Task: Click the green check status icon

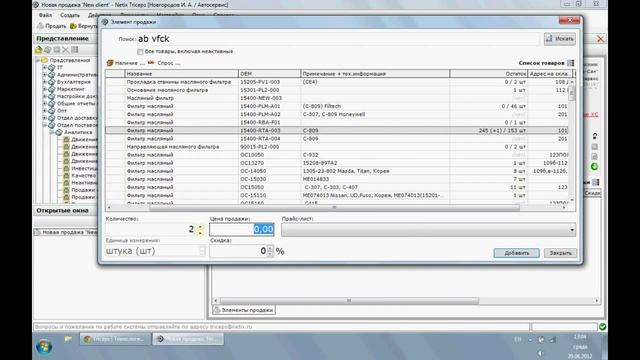Action: pyautogui.click(x=602, y=327)
